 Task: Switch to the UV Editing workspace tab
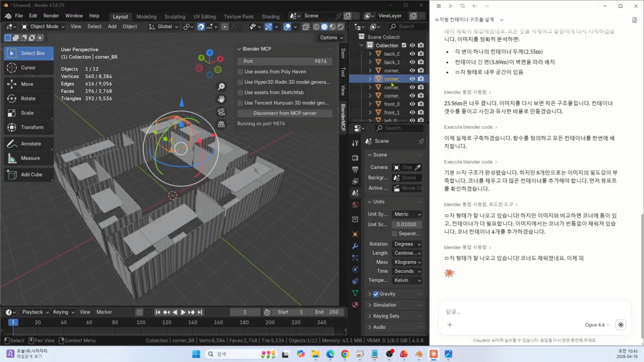pos(205,16)
